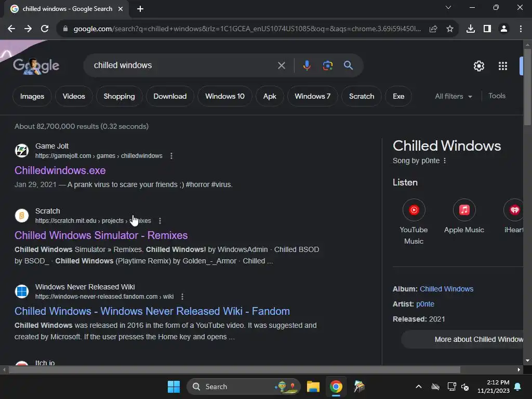Screen dimensions: 532x399
Task: Open the Google apps grid
Action: tap(503, 66)
